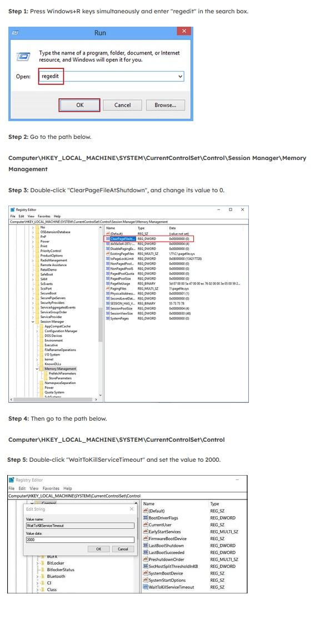Click the icon beside SvcHostSplitThresholdInKB value
This screenshot has height=644, width=315.
(x=146, y=566)
